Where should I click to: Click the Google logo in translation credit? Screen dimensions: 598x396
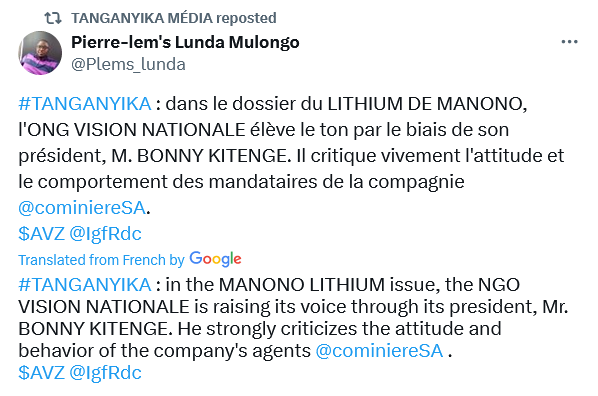(x=215, y=259)
